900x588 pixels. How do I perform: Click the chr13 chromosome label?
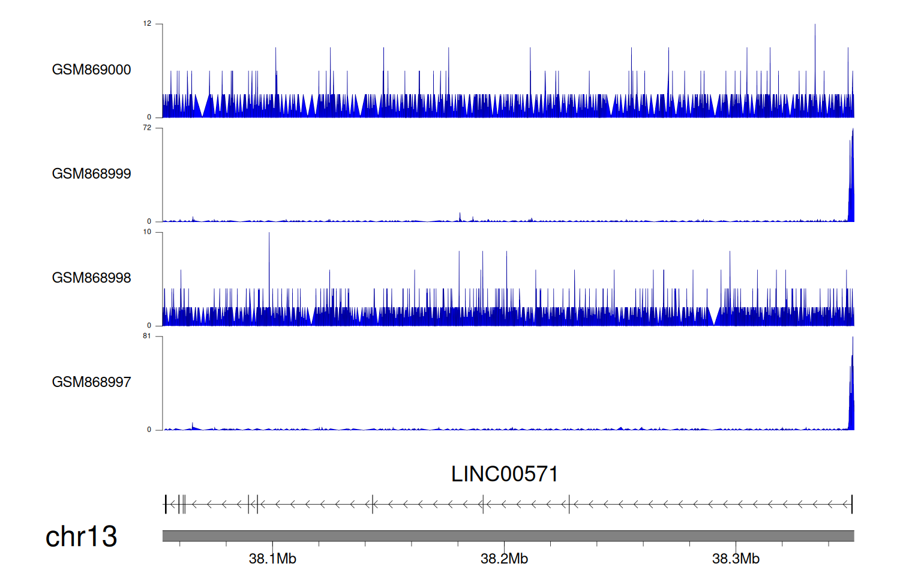coord(81,536)
